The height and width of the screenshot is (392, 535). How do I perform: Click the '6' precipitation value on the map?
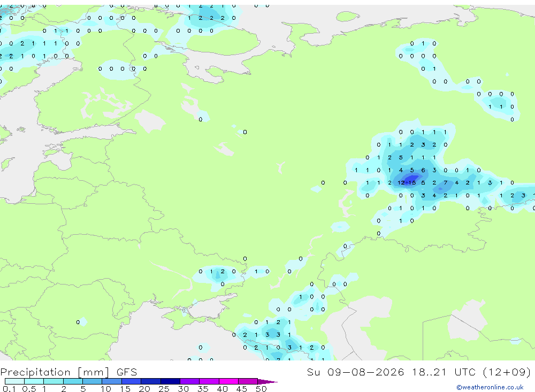coord(423,170)
